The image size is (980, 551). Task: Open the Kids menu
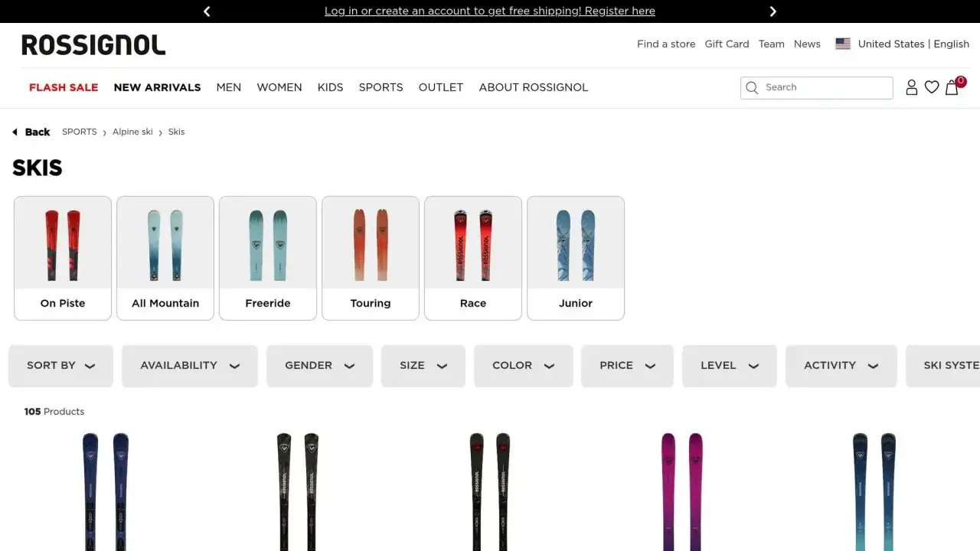[x=330, y=87]
